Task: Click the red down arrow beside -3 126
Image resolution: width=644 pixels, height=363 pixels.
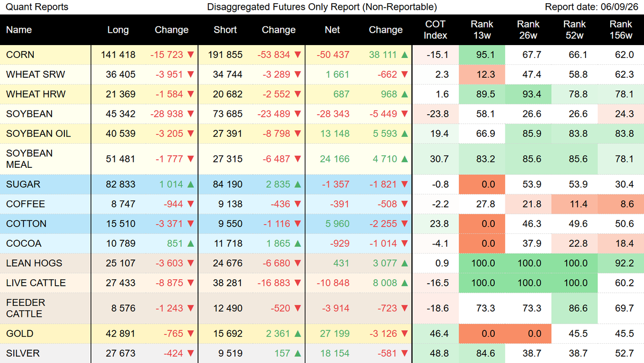Action: pyautogui.click(x=405, y=334)
